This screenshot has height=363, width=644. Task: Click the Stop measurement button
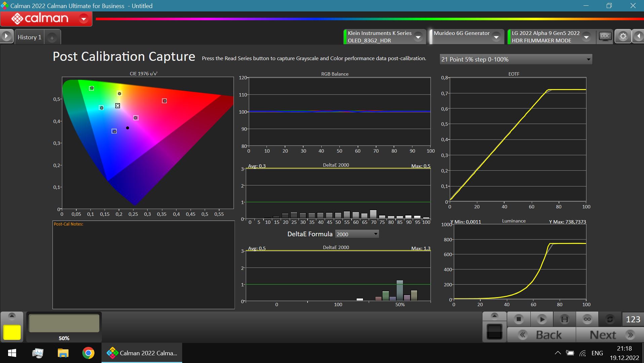519,319
